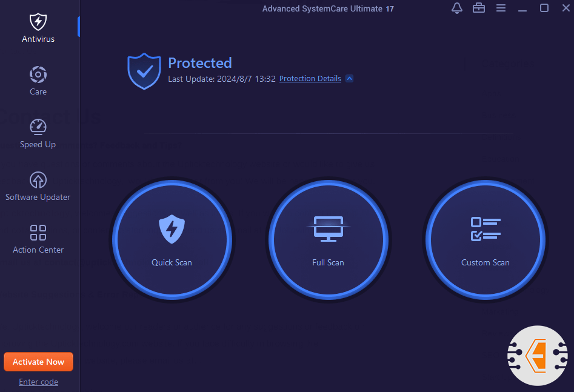Click the Software Updater tab label
Image resolution: width=574 pixels, height=392 pixels.
[38, 197]
